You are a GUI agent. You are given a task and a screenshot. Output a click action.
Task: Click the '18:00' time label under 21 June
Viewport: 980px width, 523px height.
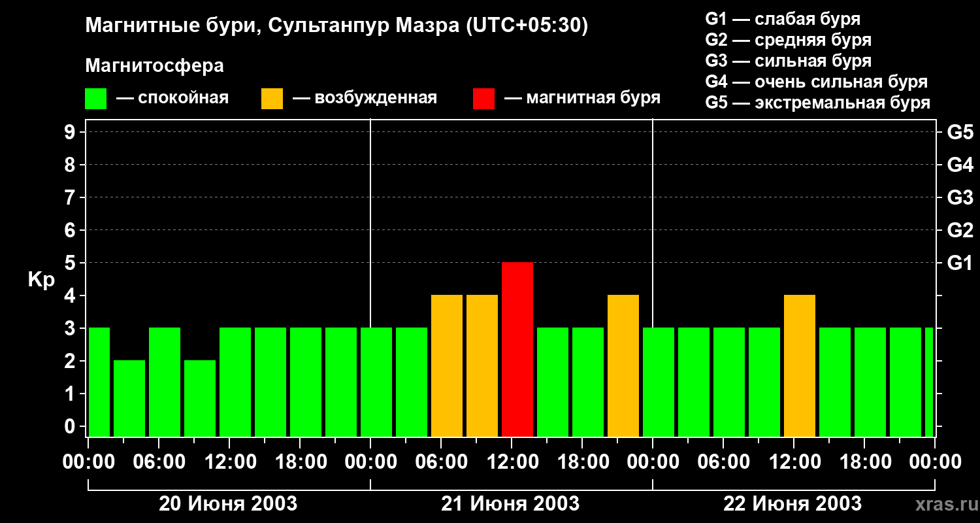[x=583, y=462]
